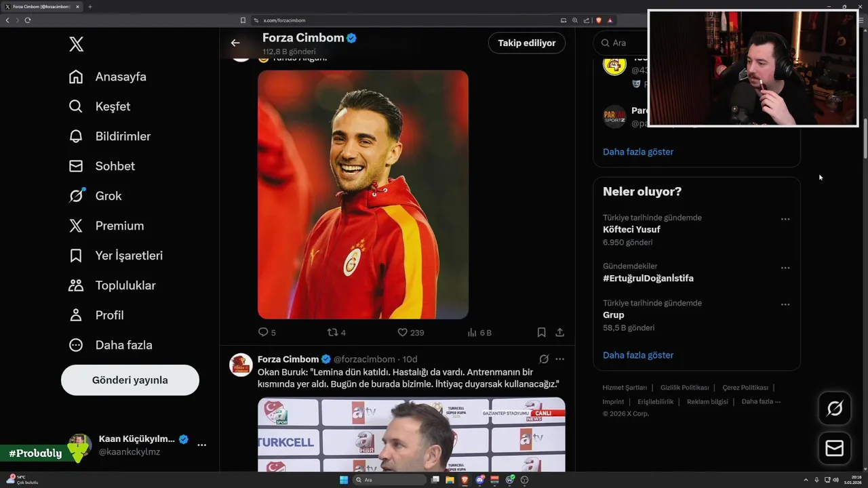Open Topluluklar communities
The height and width of the screenshot is (488, 868).
[x=113, y=285]
